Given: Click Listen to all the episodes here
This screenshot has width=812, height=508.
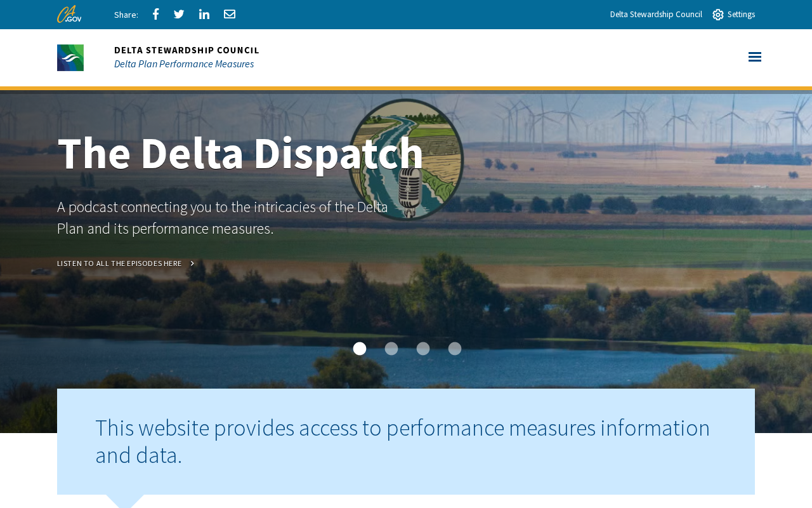Looking at the screenshot, I should [x=119, y=264].
